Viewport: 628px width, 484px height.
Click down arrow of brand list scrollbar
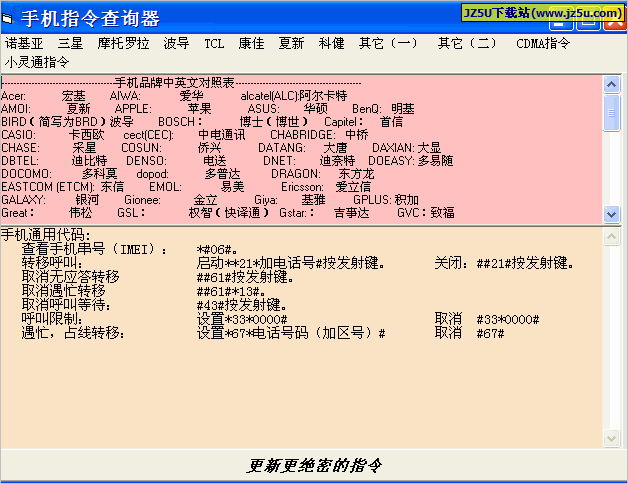click(x=611, y=214)
